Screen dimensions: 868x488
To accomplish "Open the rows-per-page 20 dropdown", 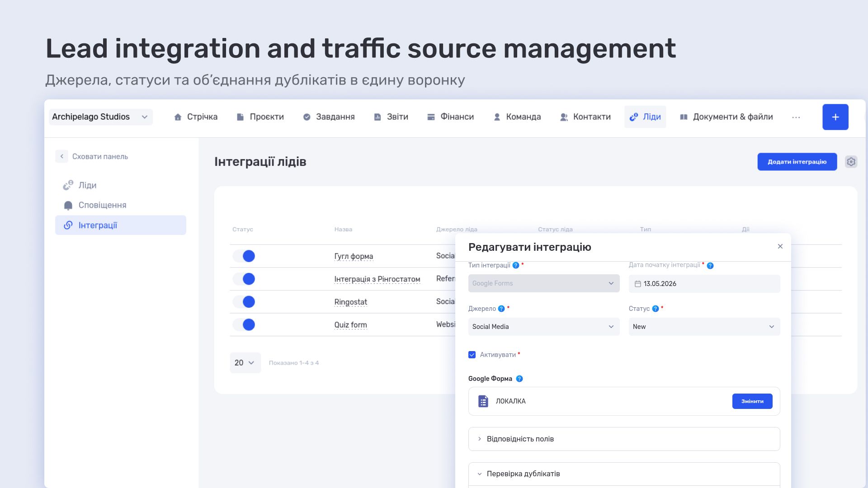I will coord(245,363).
